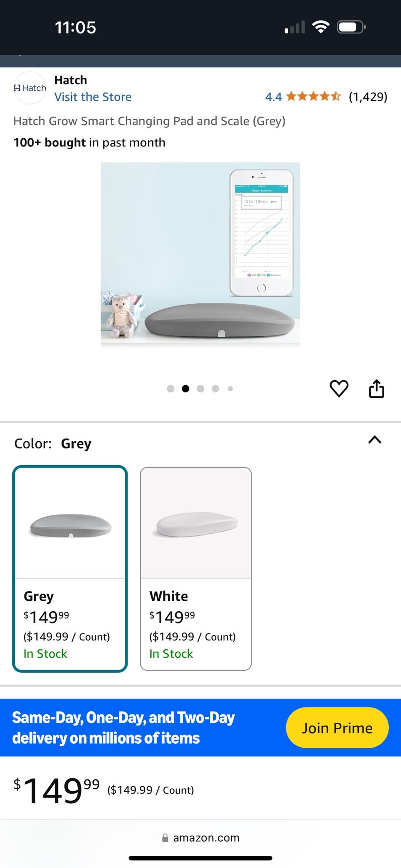401x868 pixels.
Task: Tap the fourth carousel page dot
Action: 215,388
